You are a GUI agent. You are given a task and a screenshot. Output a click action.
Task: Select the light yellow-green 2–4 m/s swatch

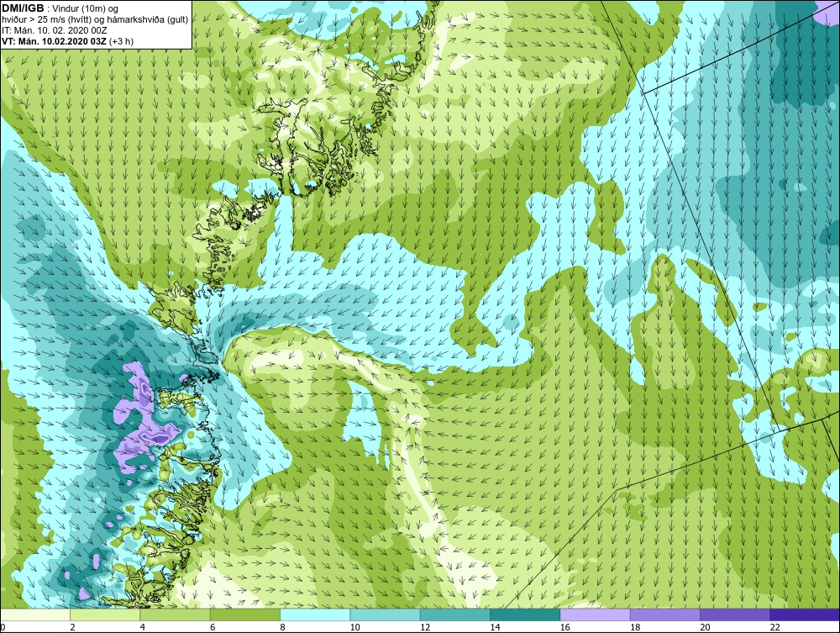click(105, 615)
